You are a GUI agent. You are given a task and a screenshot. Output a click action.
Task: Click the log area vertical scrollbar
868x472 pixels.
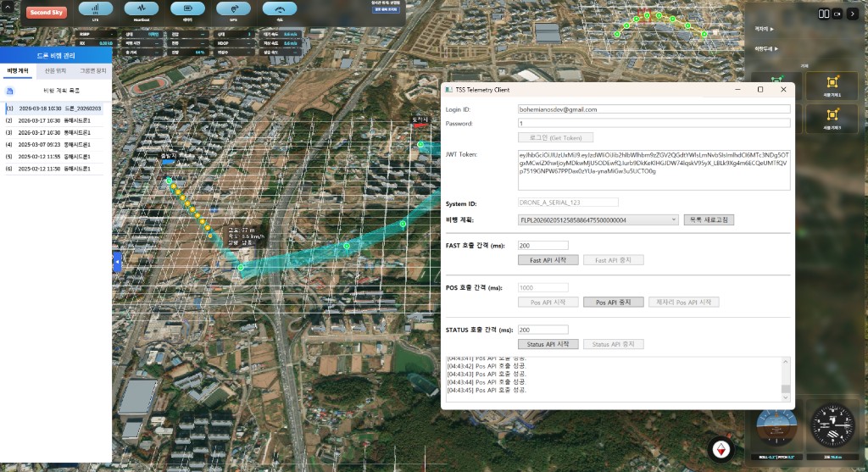tap(785, 377)
